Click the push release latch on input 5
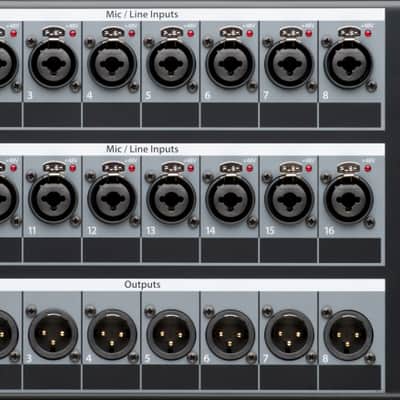The width and height of the screenshot is (400, 400). (171, 33)
